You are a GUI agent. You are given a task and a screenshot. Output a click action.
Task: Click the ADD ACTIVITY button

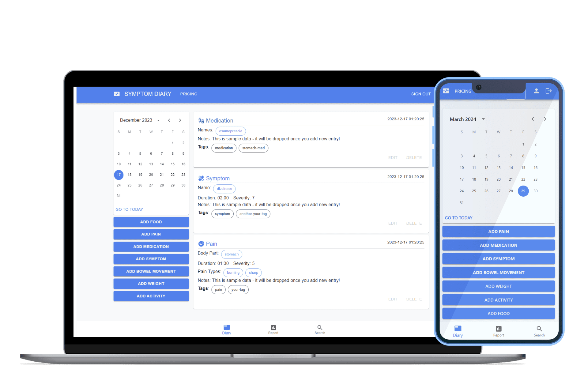coord(150,296)
